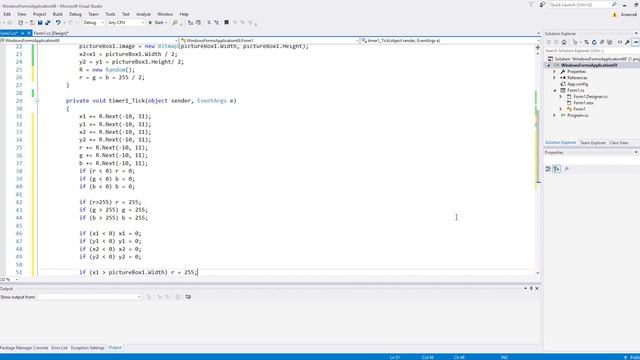
Task: Click the notifications flag icon
Action: (x=531, y=4)
